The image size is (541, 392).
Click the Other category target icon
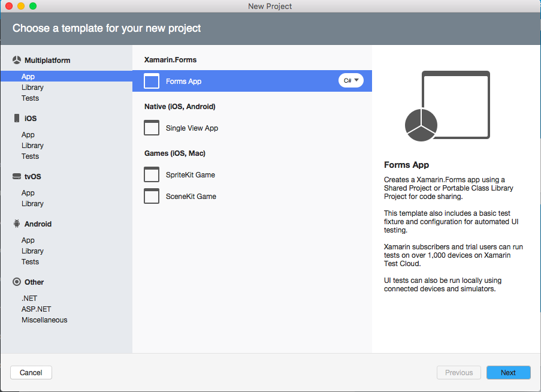tap(16, 282)
